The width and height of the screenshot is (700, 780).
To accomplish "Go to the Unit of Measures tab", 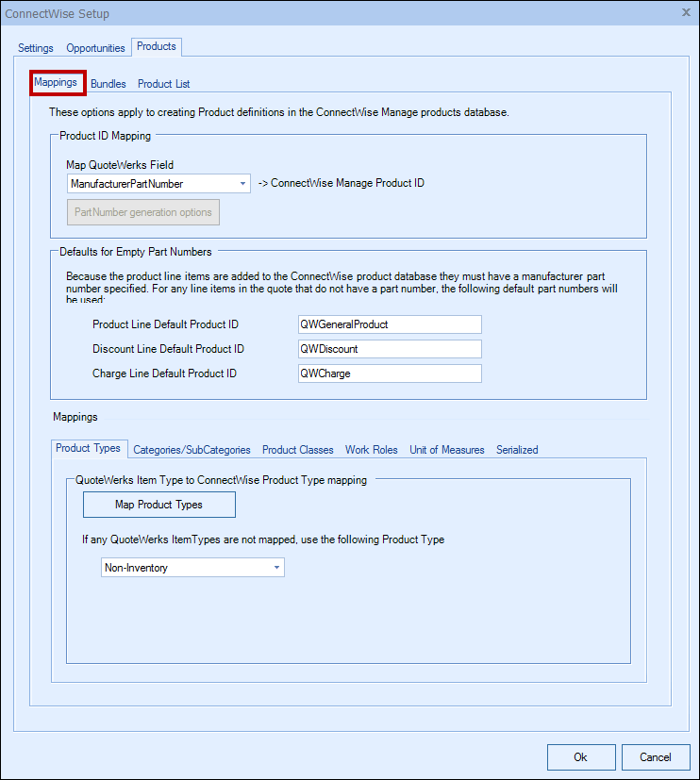I will (x=446, y=450).
